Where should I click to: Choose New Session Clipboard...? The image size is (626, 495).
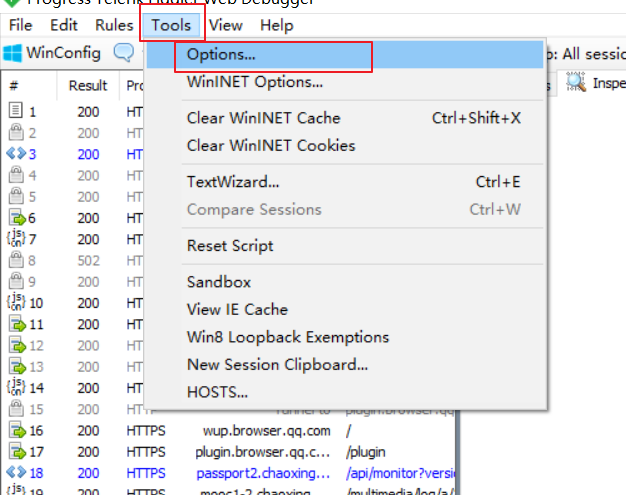[x=345, y=364]
